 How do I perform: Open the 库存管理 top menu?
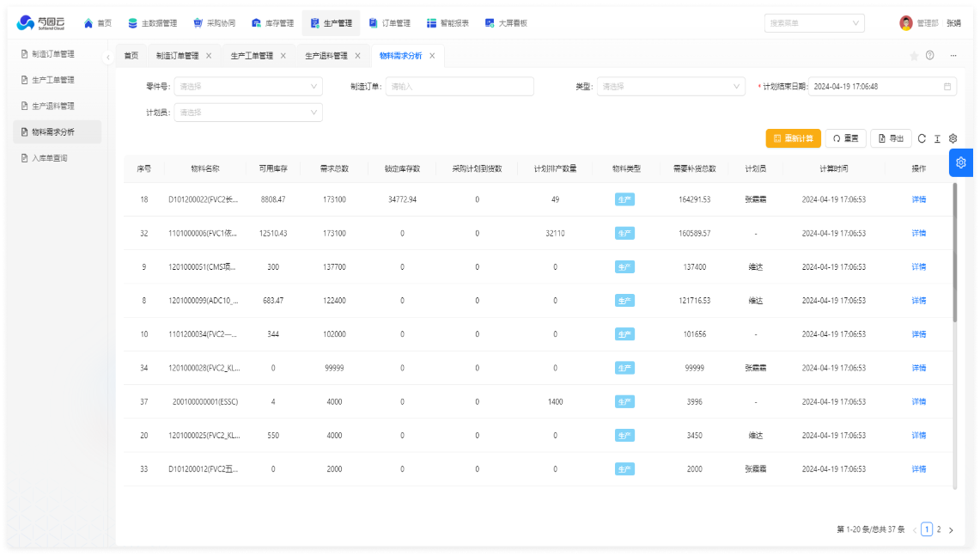coord(272,23)
